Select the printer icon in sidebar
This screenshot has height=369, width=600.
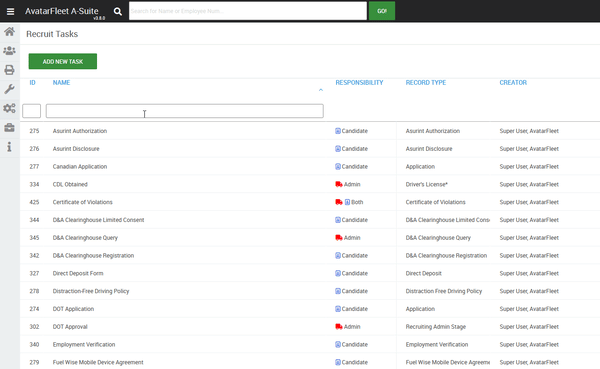coord(10,70)
